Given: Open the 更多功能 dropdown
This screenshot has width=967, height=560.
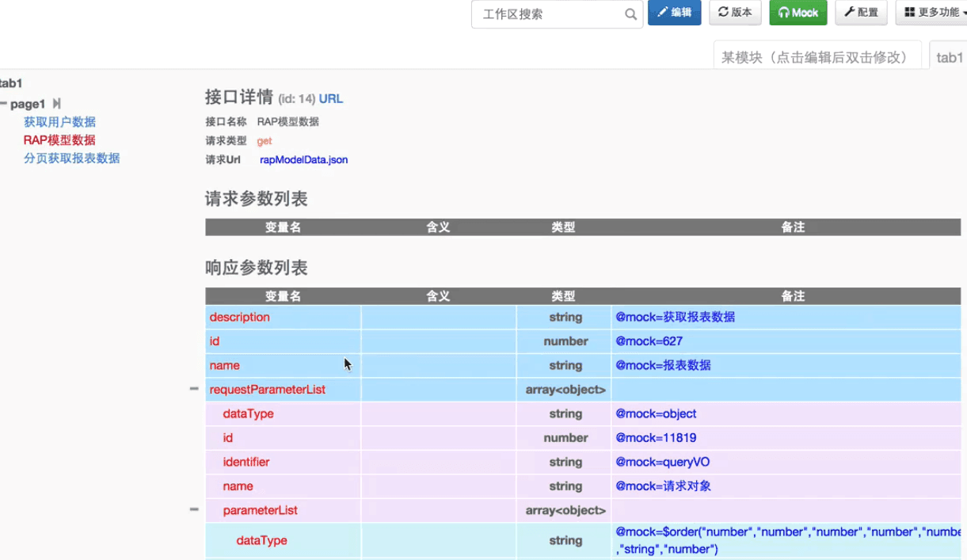Looking at the screenshot, I should (933, 13).
